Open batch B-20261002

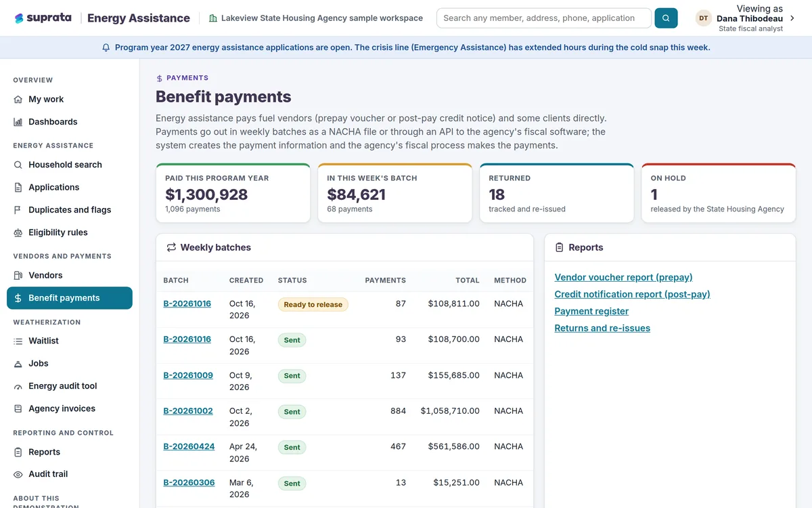[x=188, y=410]
